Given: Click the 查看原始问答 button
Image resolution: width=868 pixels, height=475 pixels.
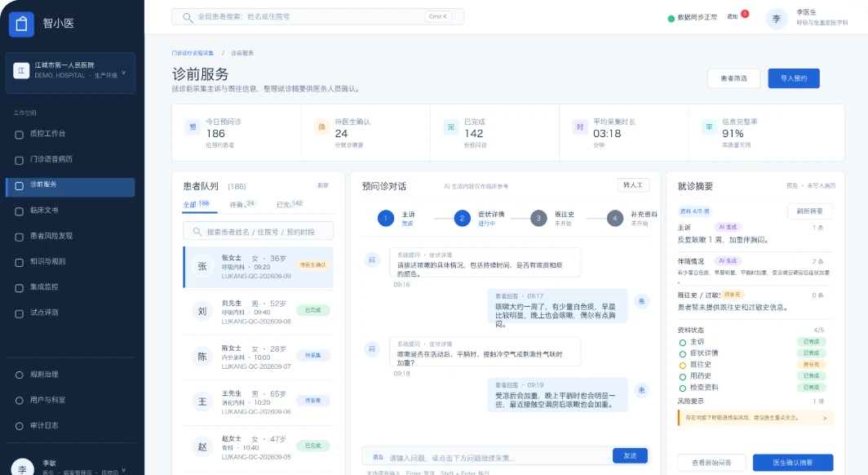Looking at the screenshot, I should tap(711, 462).
